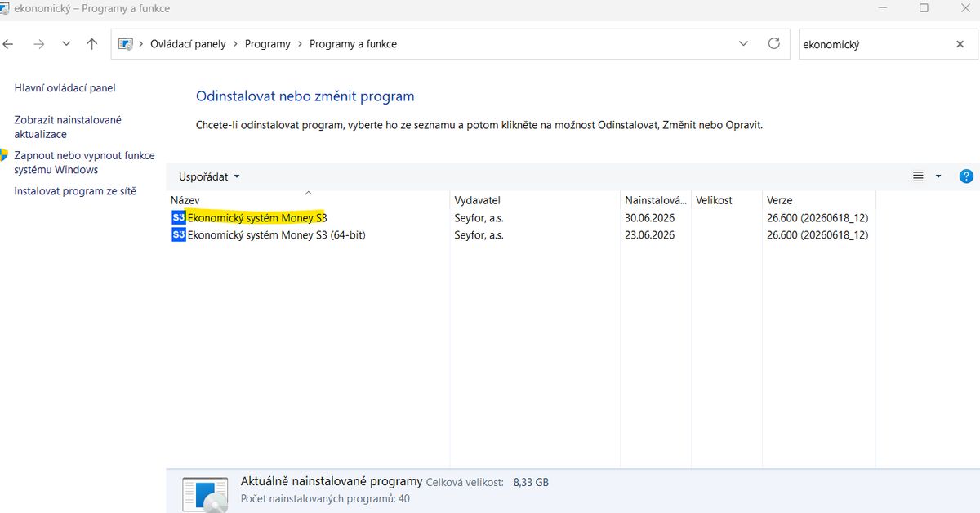Sort by the Vydavatel column header
Viewport: 980px width, 513px height.
pyautogui.click(x=535, y=200)
